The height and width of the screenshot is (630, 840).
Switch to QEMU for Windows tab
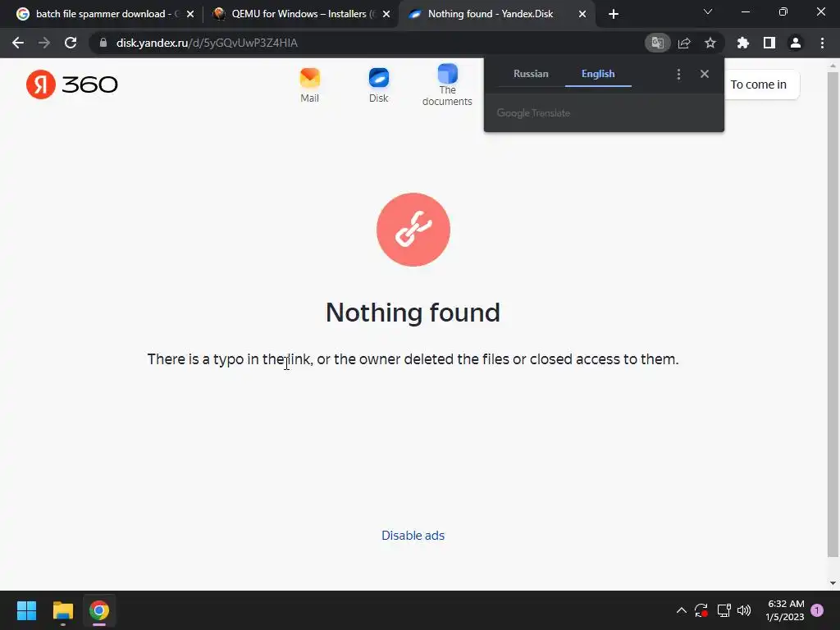(301, 14)
